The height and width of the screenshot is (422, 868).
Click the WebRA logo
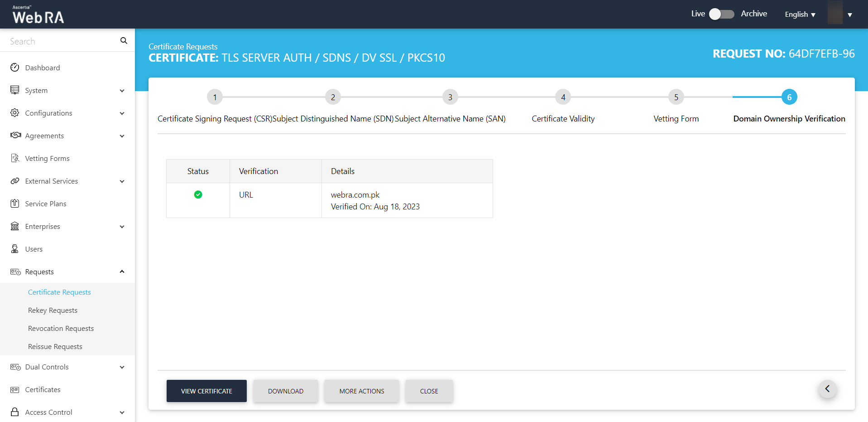coord(38,15)
